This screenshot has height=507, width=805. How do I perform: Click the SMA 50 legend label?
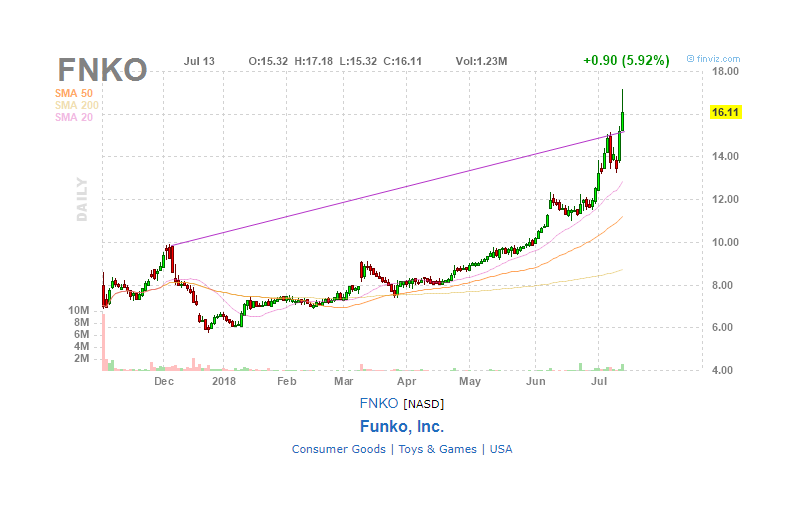click(x=74, y=93)
